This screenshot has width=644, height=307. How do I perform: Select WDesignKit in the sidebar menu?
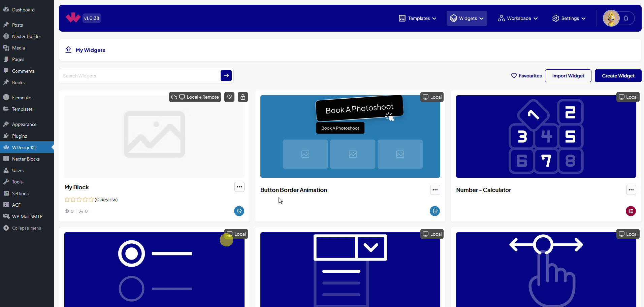coord(24,147)
